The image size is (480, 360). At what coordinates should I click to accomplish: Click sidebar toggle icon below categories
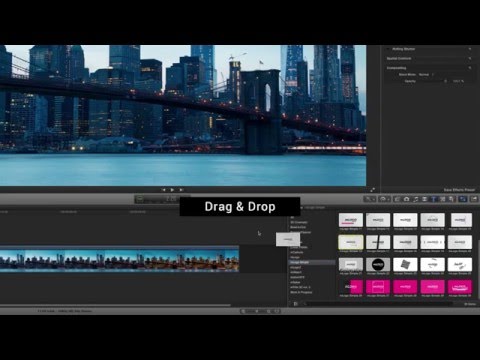pyautogui.click(x=295, y=304)
